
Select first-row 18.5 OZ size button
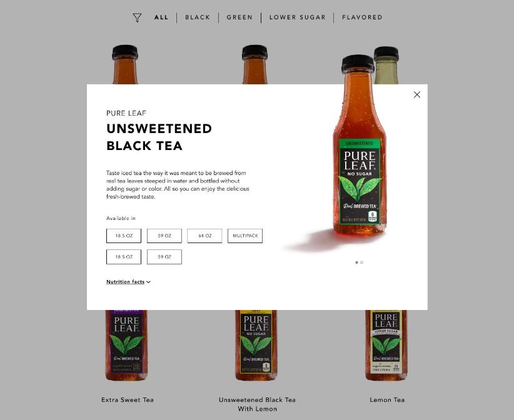tap(124, 236)
